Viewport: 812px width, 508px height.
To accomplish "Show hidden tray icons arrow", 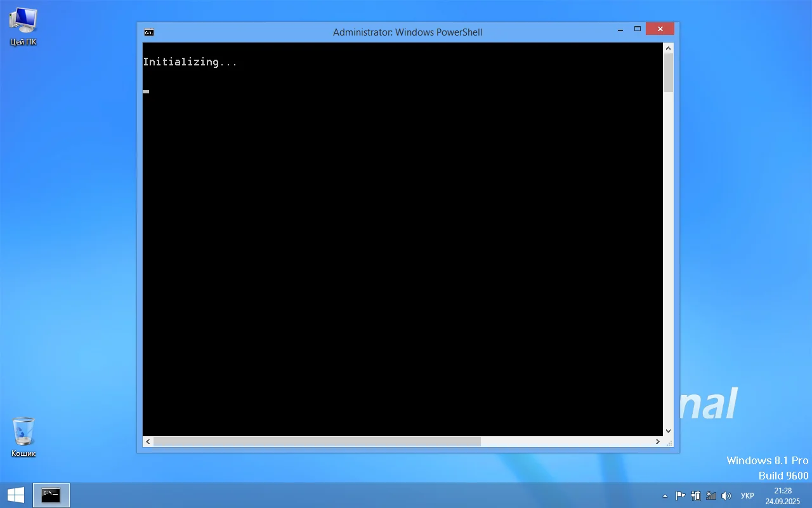I will [x=665, y=496].
